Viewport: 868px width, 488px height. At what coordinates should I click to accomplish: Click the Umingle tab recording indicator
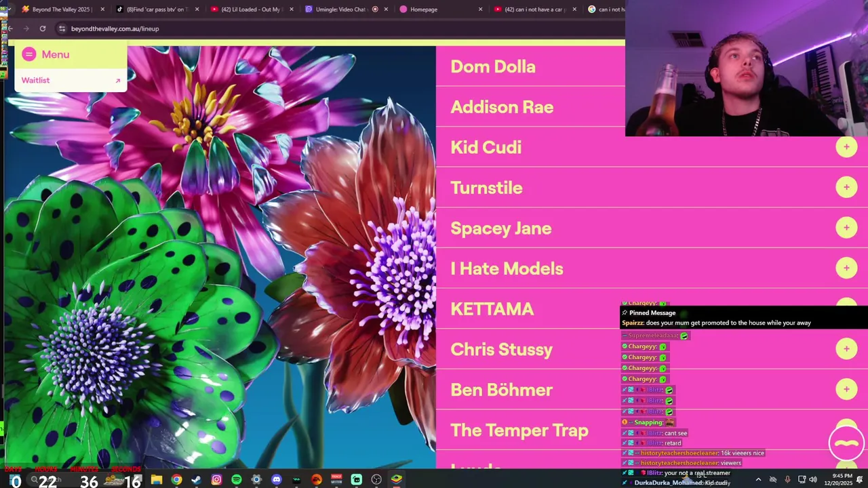[x=375, y=9]
